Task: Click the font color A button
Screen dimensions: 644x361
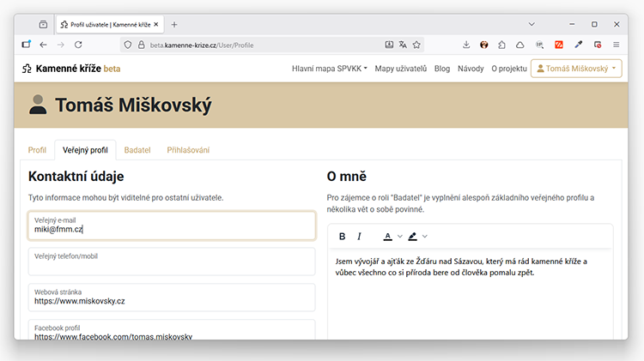Action: [x=387, y=237]
